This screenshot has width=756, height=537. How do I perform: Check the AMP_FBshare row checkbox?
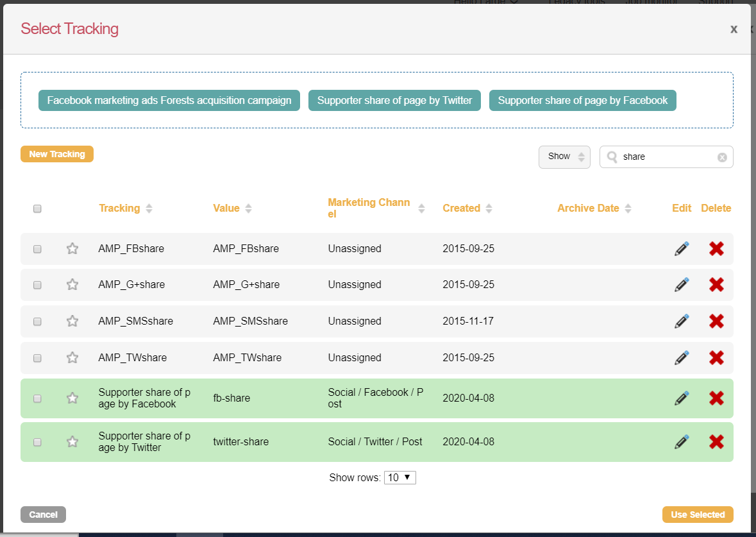tap(37, 249)
